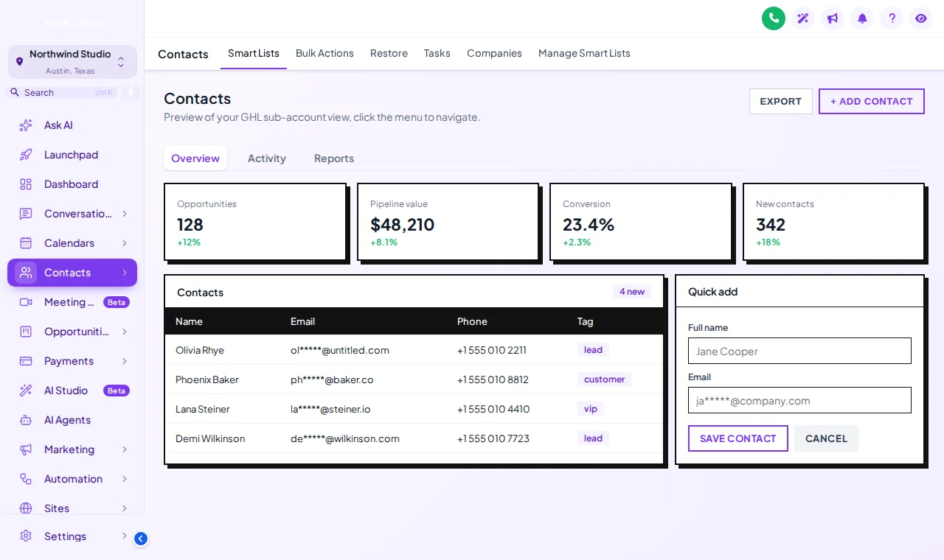Click the question mark help icon
The height and width of the screenshot is (560, 944).
coord(892,18)
